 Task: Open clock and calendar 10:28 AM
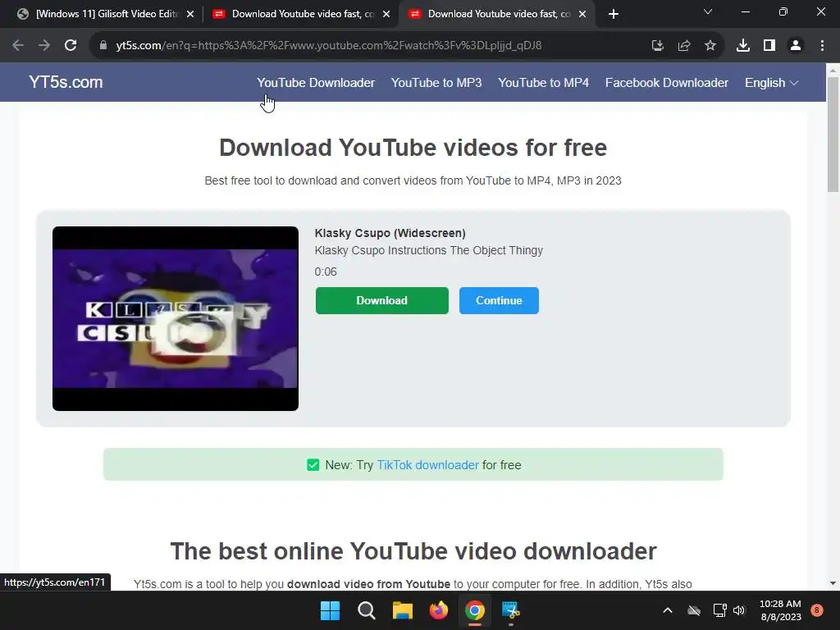781,610
